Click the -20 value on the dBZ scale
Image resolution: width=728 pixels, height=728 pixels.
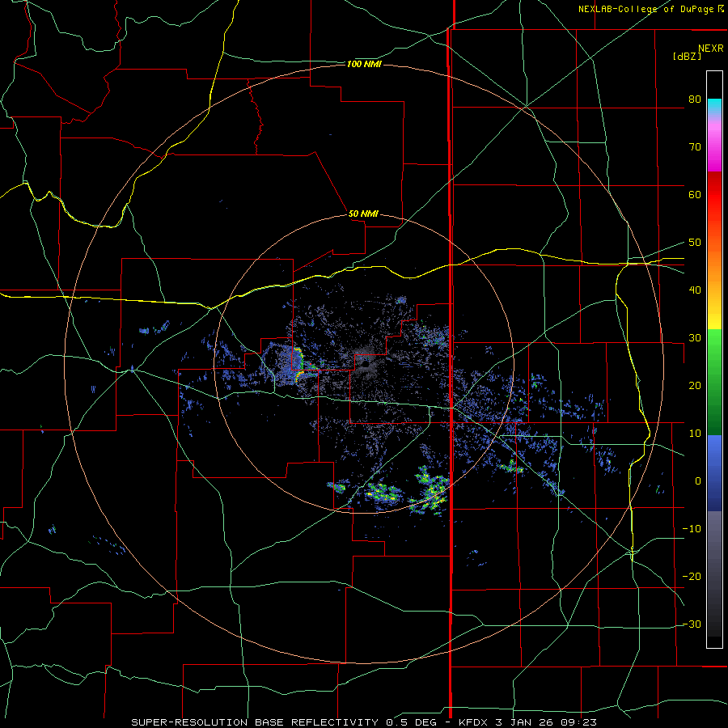tap(692, 577)
